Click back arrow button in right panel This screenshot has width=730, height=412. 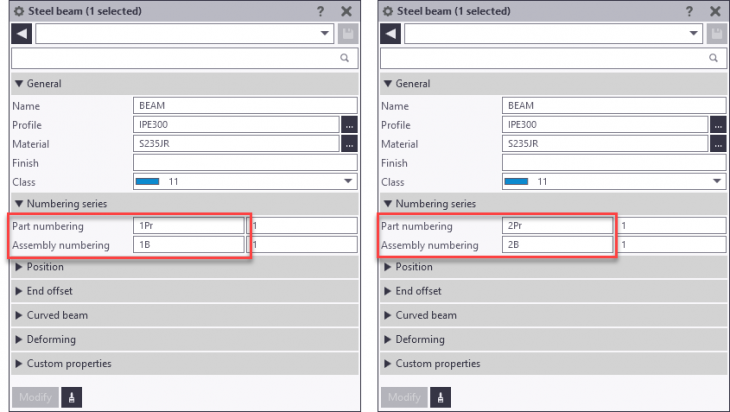click(390, 34)
